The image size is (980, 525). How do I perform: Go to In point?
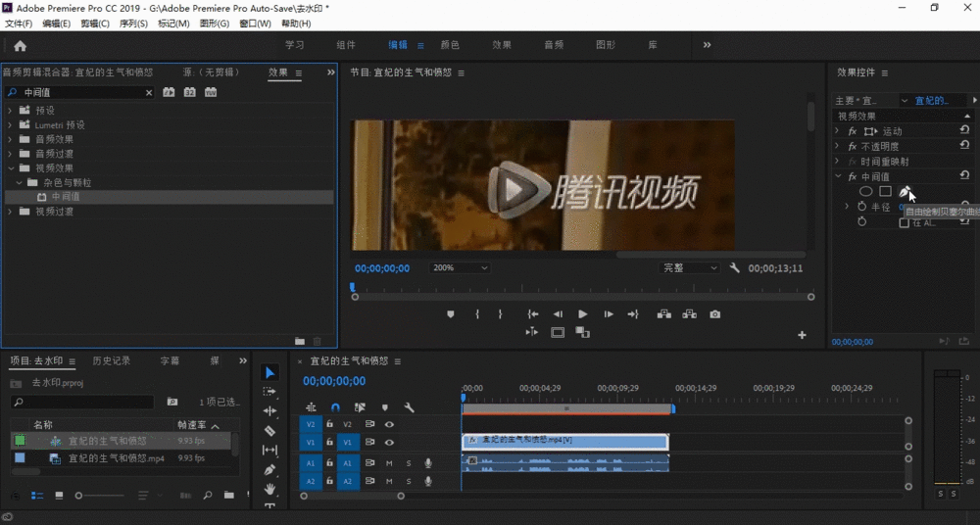tap(532, 314)
